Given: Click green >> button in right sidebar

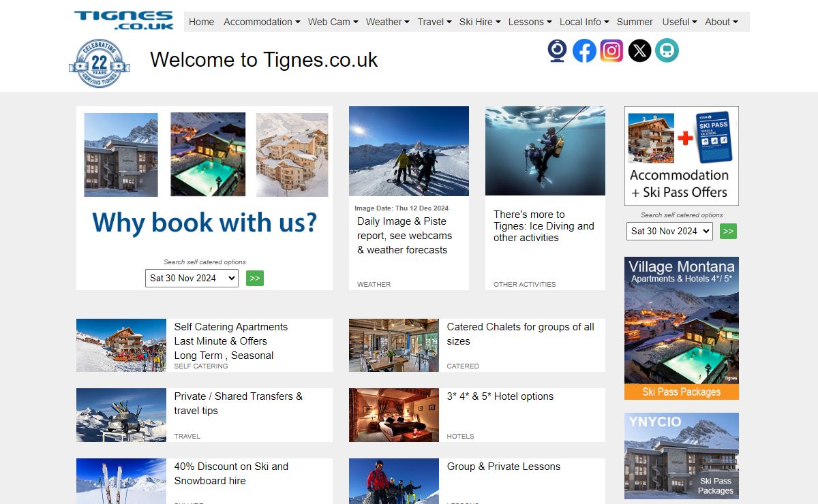Looking at the screenshot, I should coord(728,232).
